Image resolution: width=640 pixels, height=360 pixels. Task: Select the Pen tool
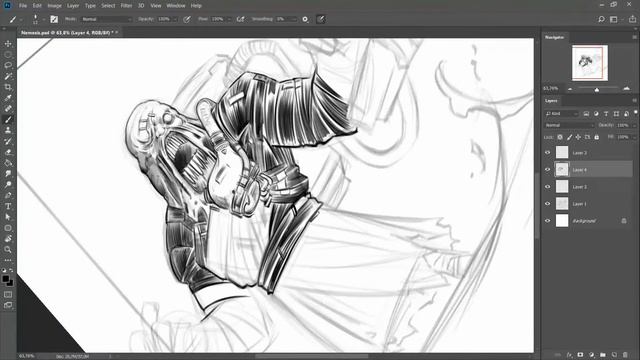[x=8, y=196]
